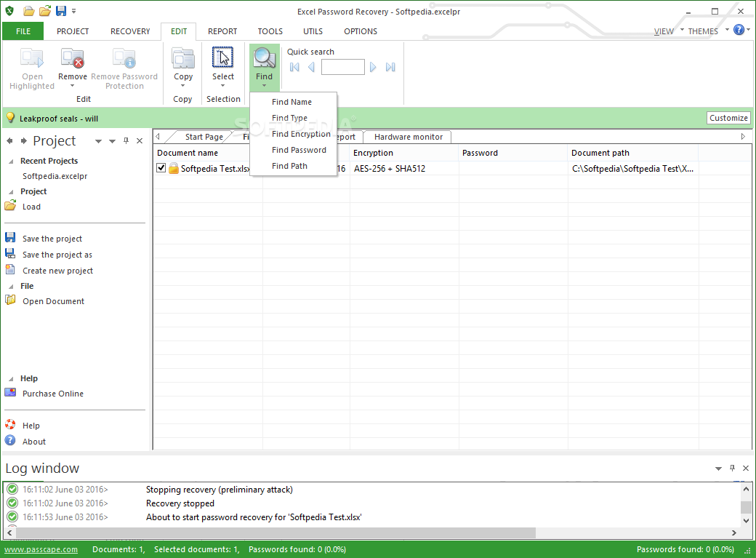
Task: Open the Start Page tab
Action: pyautogui.click(x=204, y=137)
